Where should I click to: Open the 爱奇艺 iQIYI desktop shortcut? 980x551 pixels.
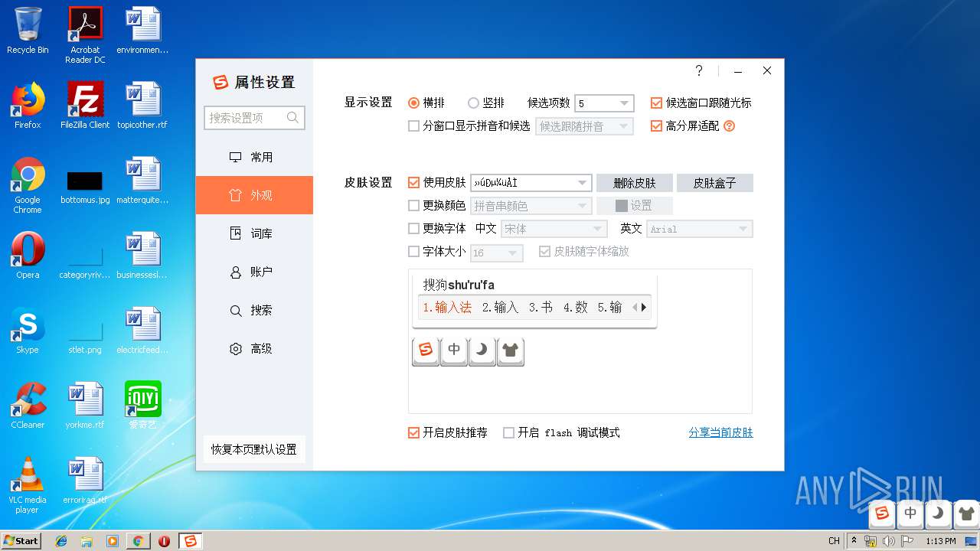(x=143, y=406)
